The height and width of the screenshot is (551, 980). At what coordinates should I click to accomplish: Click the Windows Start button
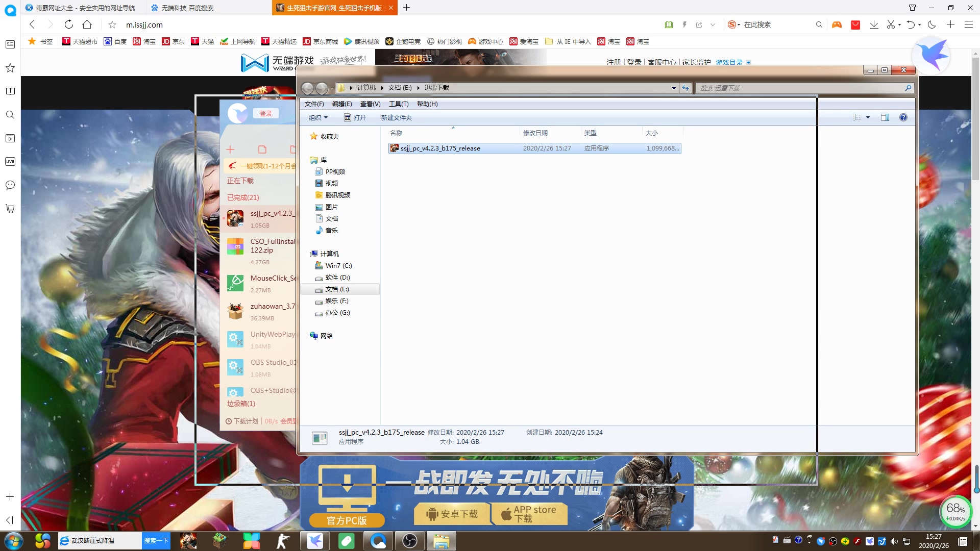pos(13,541)
